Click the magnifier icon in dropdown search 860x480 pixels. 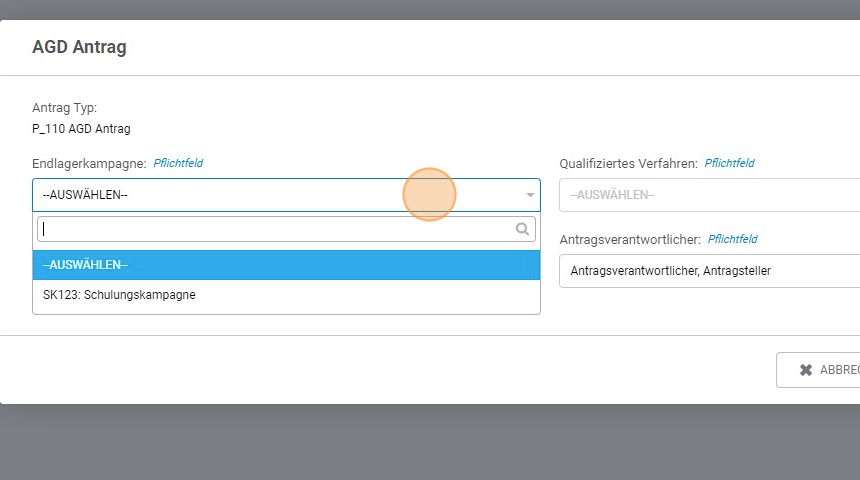coord(522,229)
